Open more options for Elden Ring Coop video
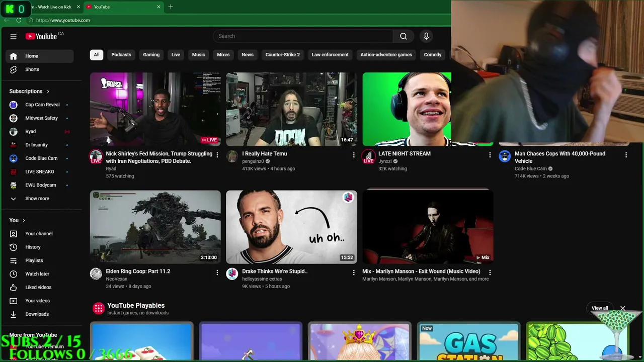This screenshot has height=362, width=644. pyautogui.click(x=217, y=273)
